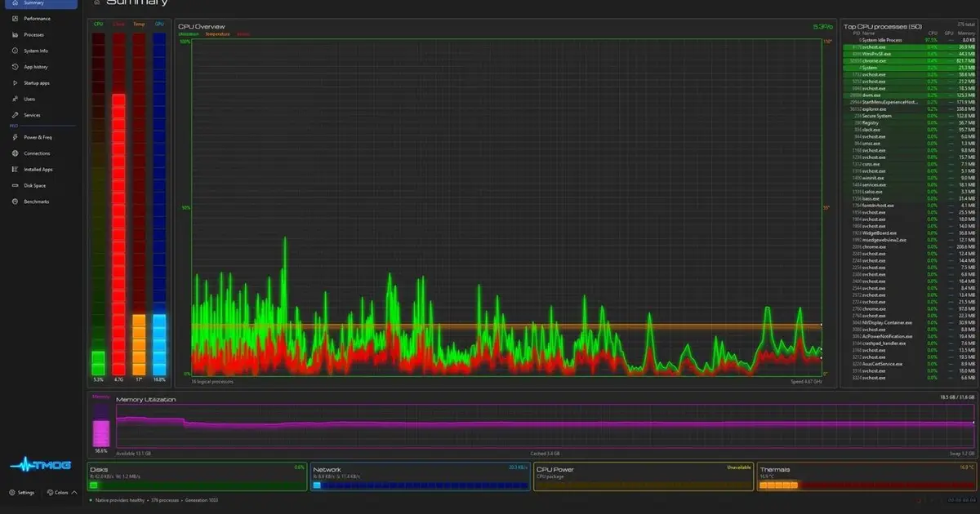
Task: Click the CPU Overview heading
Action: point(201,26)
